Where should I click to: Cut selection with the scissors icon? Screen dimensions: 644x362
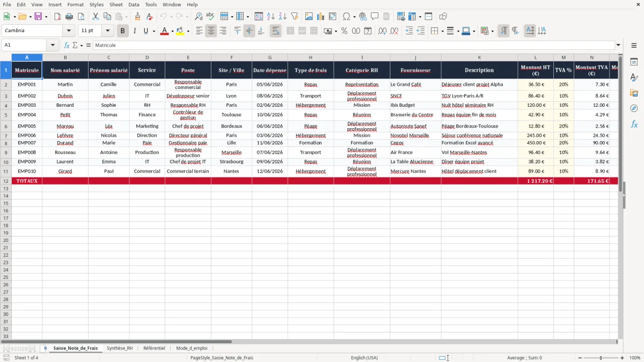[96, 17]
